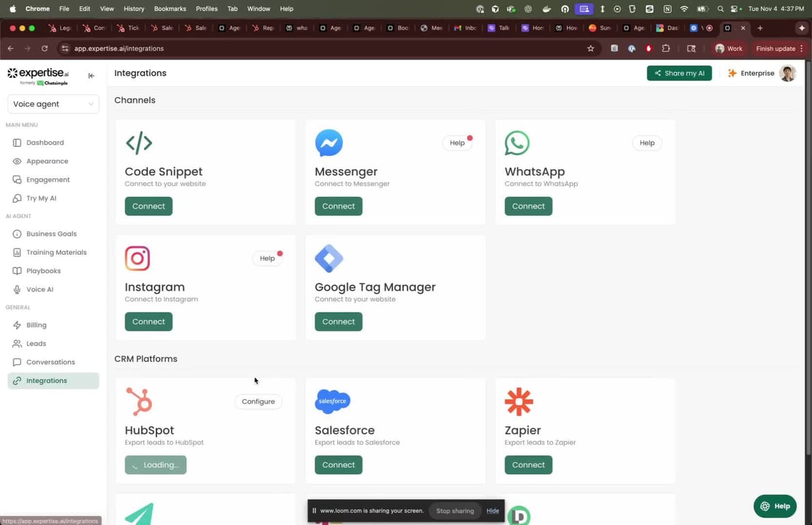Click the page vertical scrollbar
Image resolution: width=812 pixels, height=525 pixels.
pyautogui.click(x=809, y=259)
